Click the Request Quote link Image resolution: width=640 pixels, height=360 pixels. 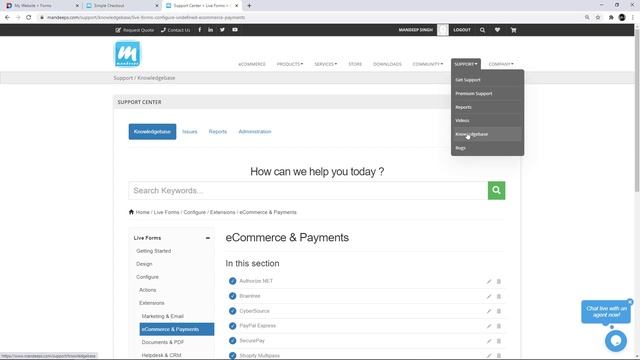[135, 30]
